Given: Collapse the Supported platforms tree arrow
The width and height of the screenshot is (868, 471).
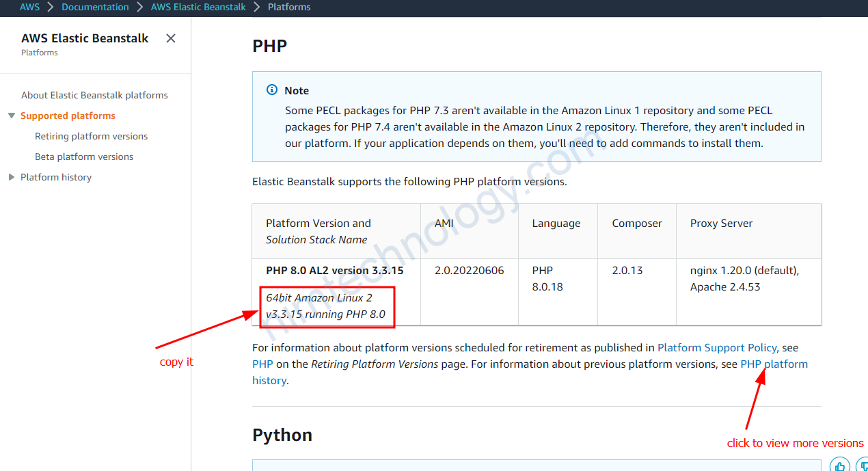Looking at the screenshot, I should (12, 116).
